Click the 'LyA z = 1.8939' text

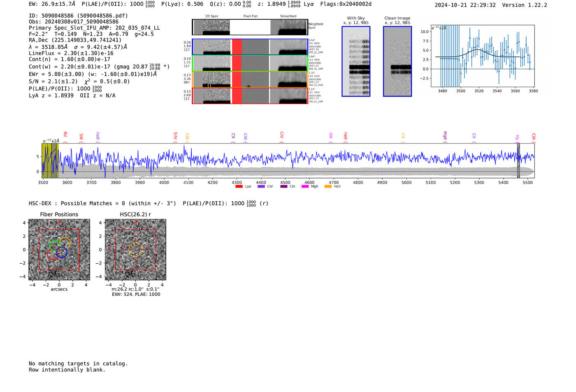coord(51,95)
